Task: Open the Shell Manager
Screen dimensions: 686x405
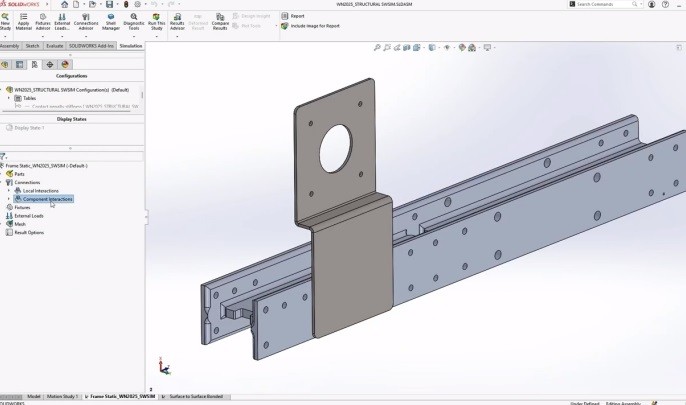Action: click(x=111, y=22)
